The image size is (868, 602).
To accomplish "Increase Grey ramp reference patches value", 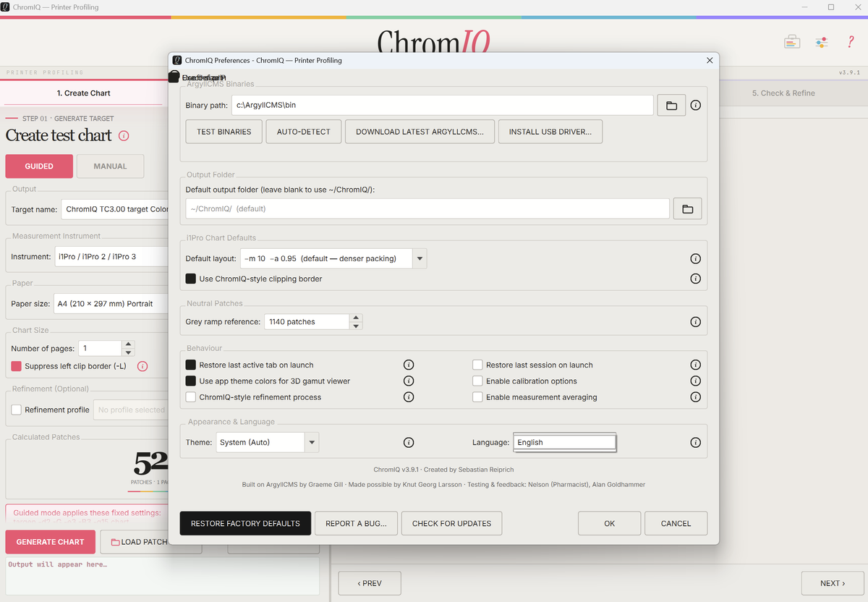I will [x=355, y=318].
